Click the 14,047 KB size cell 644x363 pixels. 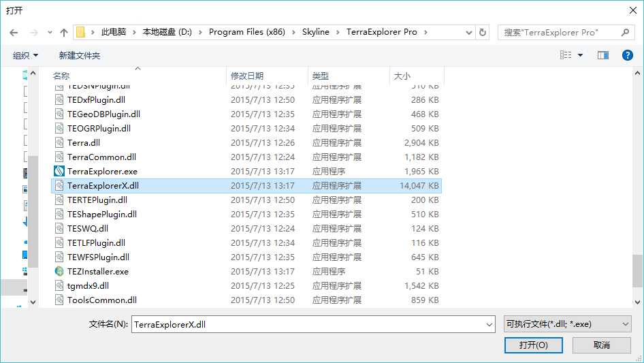[x=419, y=186]
